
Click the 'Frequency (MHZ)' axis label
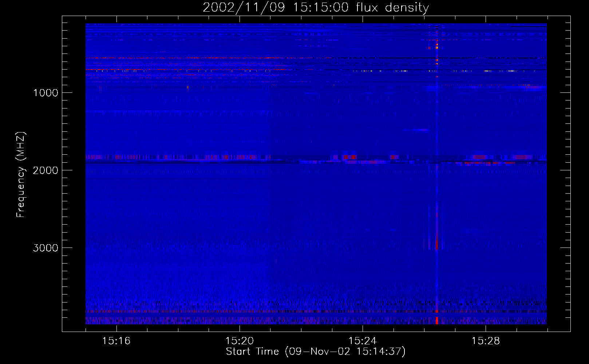(21, 175)
